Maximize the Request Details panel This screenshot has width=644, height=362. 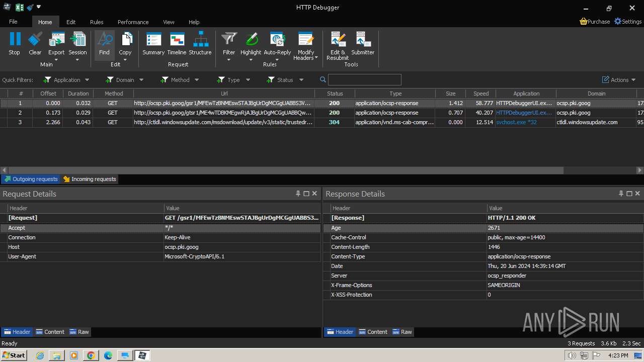[x=306, y=194]
